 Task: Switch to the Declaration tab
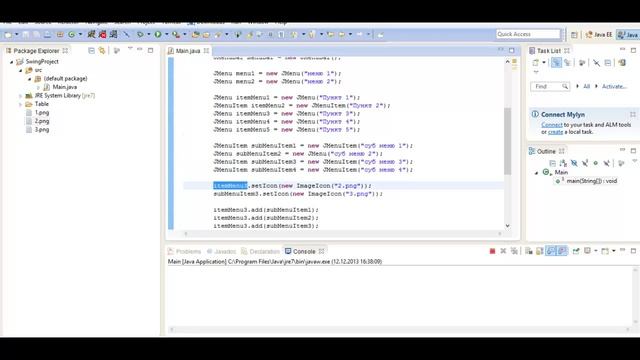click(260, 251)
